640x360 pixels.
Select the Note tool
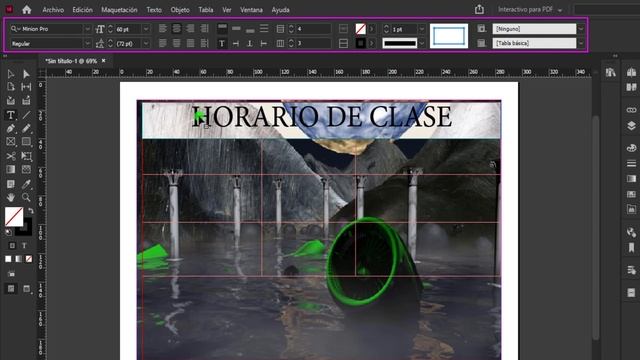pos(11,184)
